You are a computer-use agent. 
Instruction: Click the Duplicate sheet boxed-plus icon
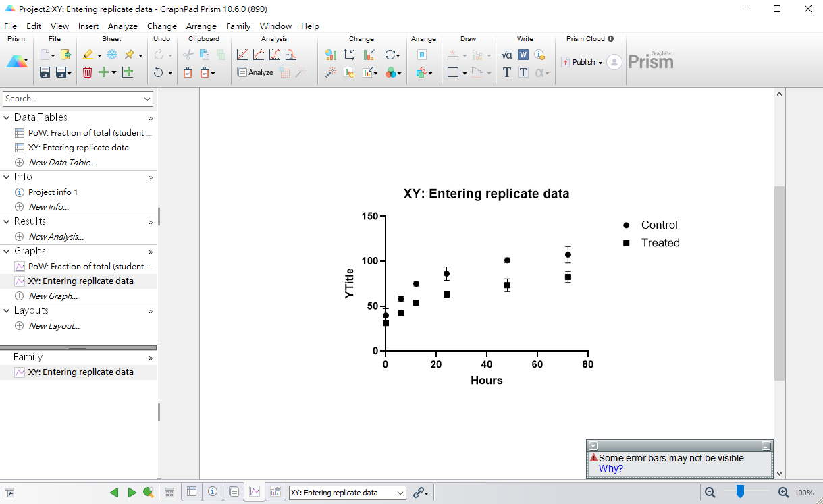(x=128, y=72)
